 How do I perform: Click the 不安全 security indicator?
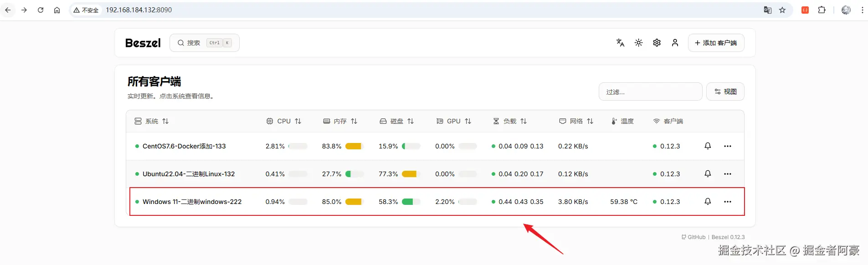(x=86, y=10)
